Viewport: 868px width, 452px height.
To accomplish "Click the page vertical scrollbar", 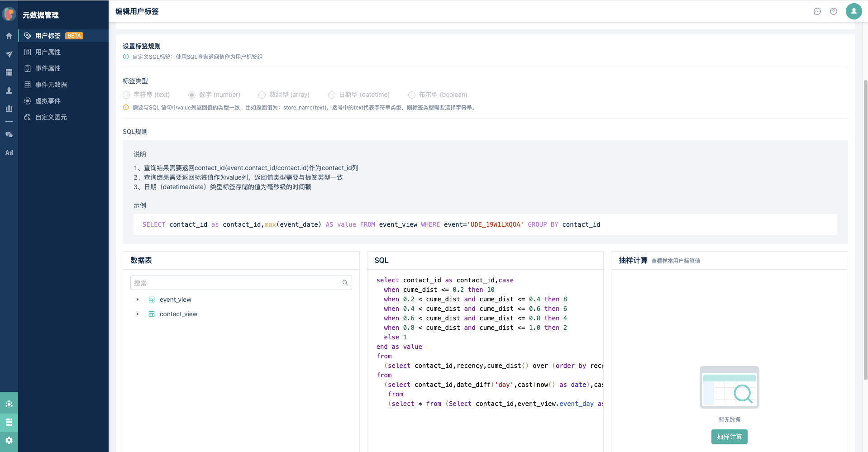I will [865, 226].
